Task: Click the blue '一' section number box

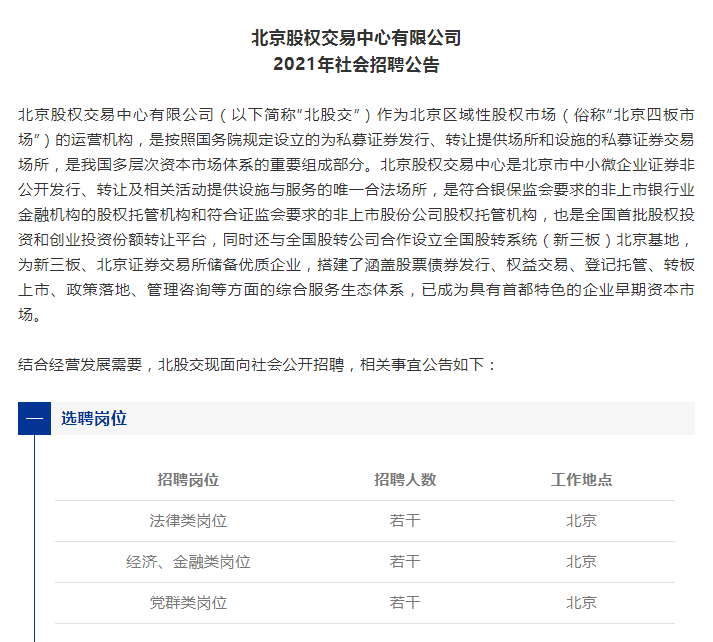Action: coord(35,418)
